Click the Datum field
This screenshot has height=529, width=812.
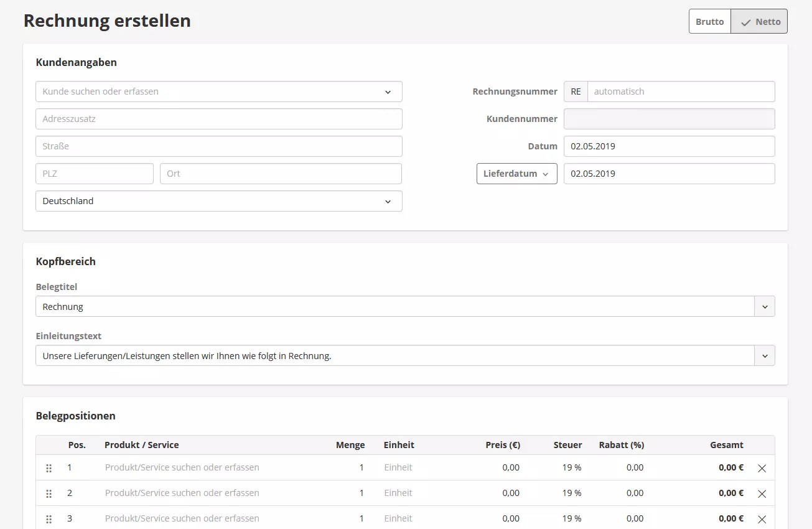tap(669, 146)
